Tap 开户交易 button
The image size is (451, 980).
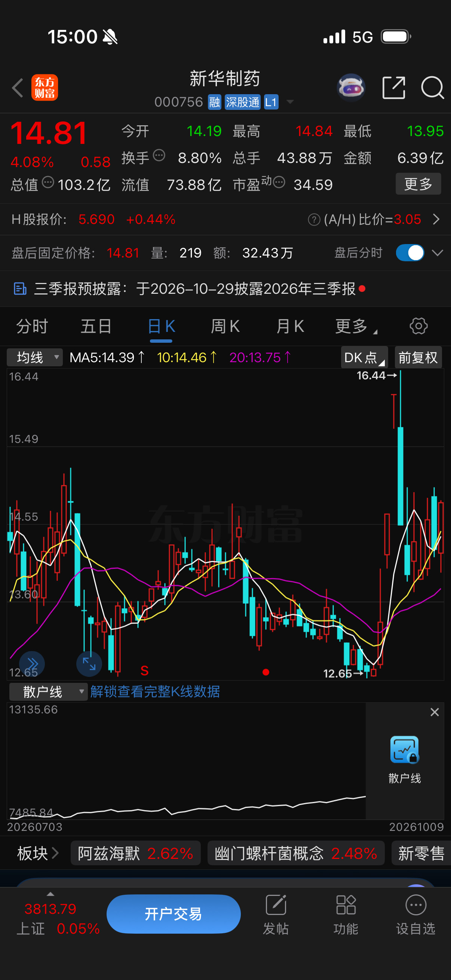174,914
